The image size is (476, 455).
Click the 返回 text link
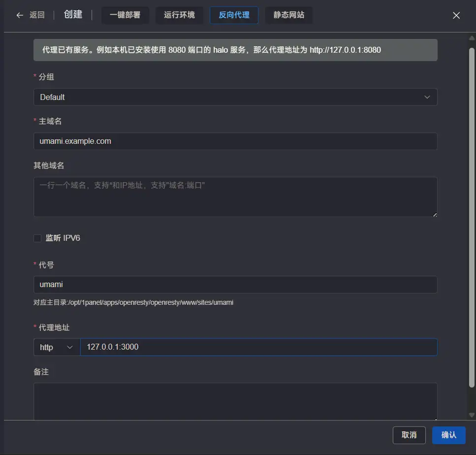(x=37, y=15)
